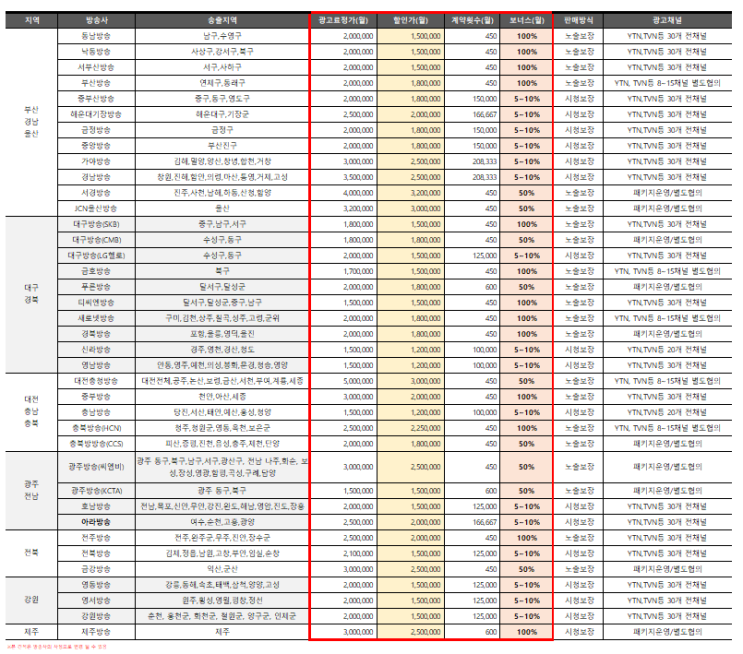The height and width of the screenshot is (654, 743).
Task: Select the '낙동방송' broadcaster cell
Action: (x=96, y=52)
